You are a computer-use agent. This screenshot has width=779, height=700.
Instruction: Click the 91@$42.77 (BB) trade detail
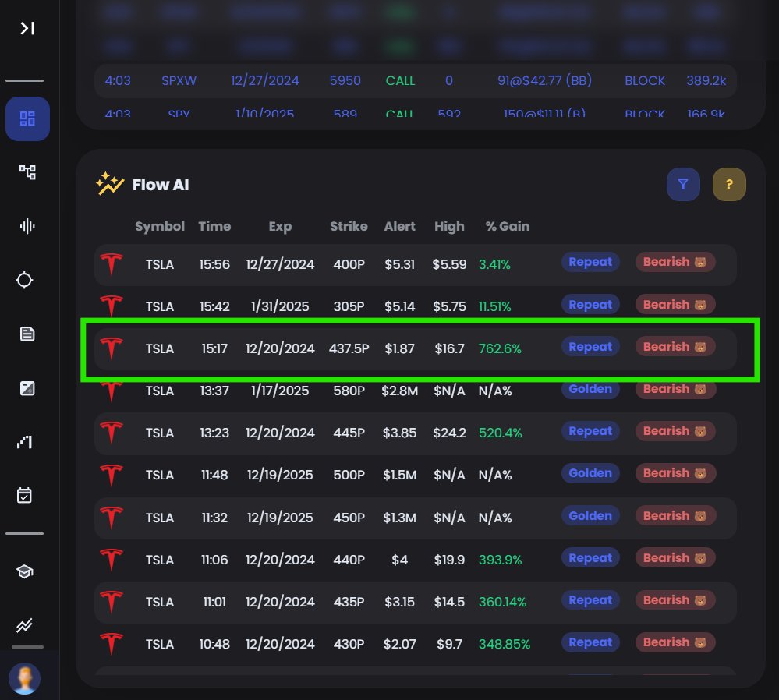[544, 80]
